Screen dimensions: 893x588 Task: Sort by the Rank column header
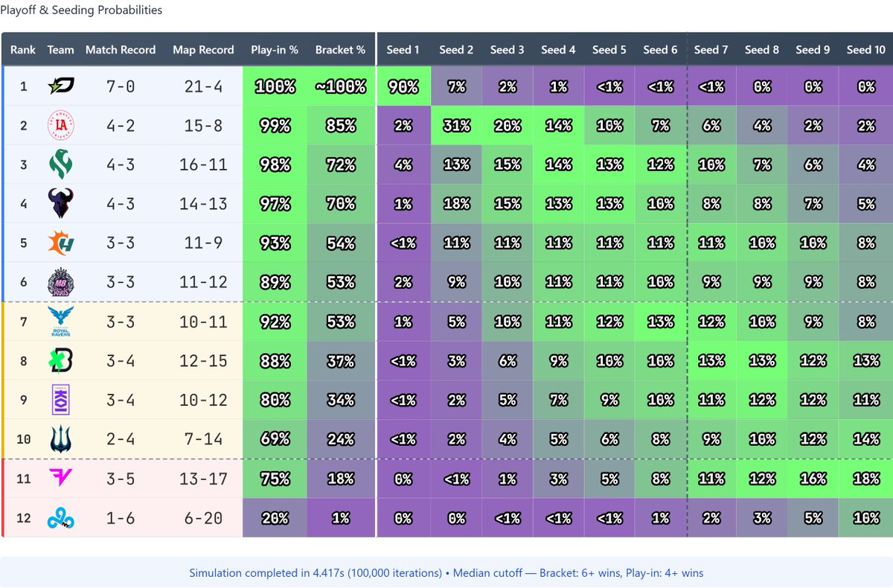[x=23, y=50]
